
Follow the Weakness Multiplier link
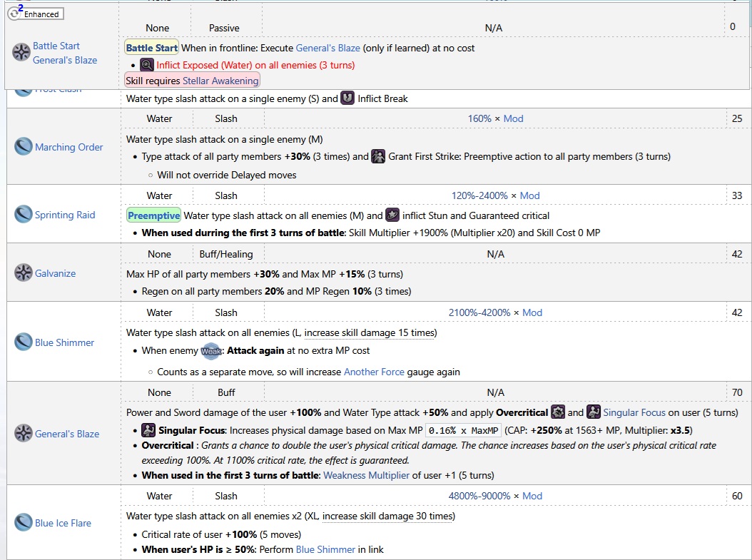point(367,475)
